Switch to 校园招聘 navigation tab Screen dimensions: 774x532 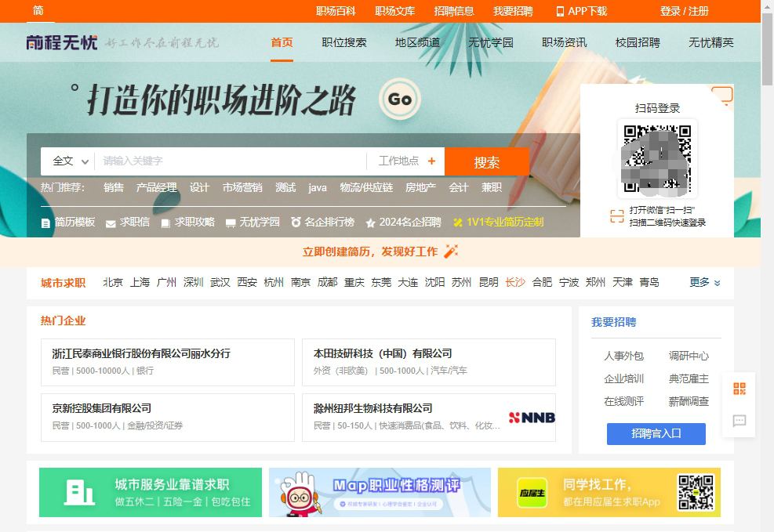tap(637, 42)
